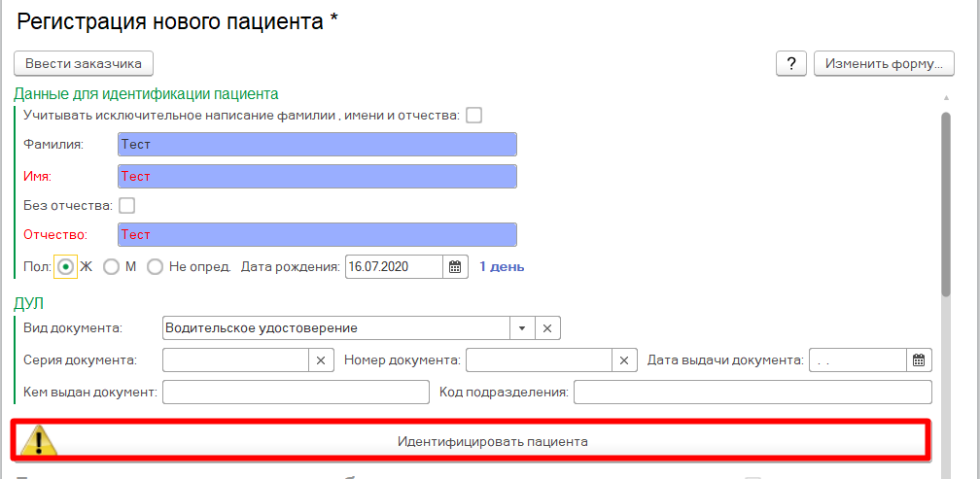Clear the document type field
Screen dimensions: 980x479
(547, 328)
